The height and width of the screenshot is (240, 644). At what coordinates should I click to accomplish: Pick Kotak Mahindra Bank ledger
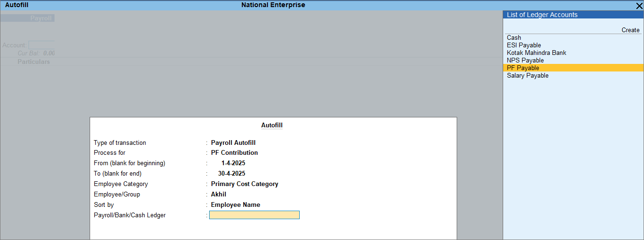point(536,53)
